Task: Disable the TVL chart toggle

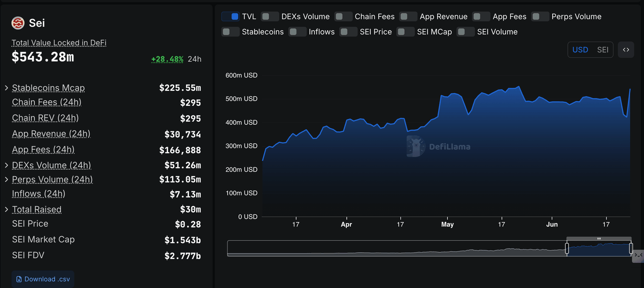Action: click(x=231, y=16)
